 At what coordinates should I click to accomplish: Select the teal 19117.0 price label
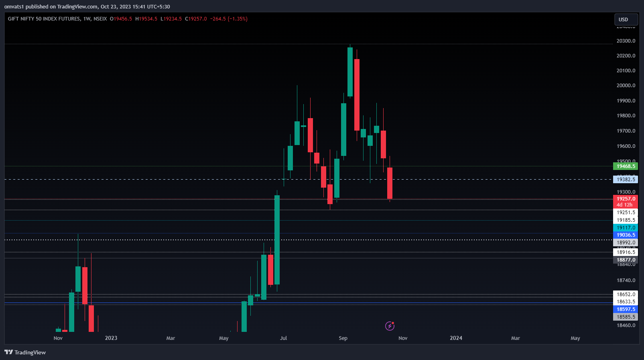tap(626, 228)
